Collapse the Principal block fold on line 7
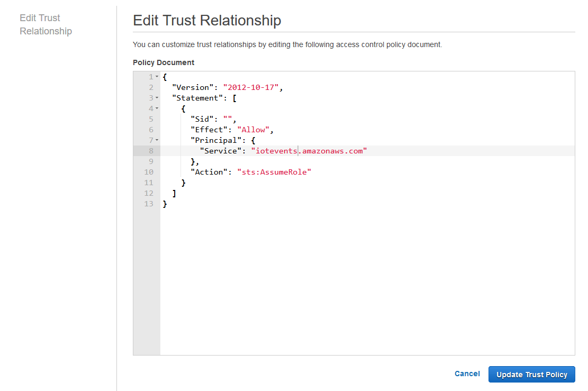 [x=157, y=141]
